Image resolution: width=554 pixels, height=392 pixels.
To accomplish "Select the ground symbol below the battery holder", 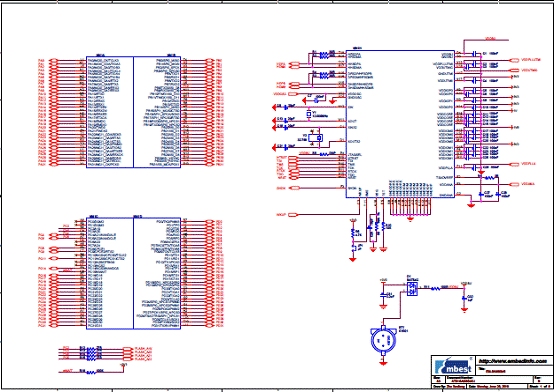I will [x=383, y=363].
